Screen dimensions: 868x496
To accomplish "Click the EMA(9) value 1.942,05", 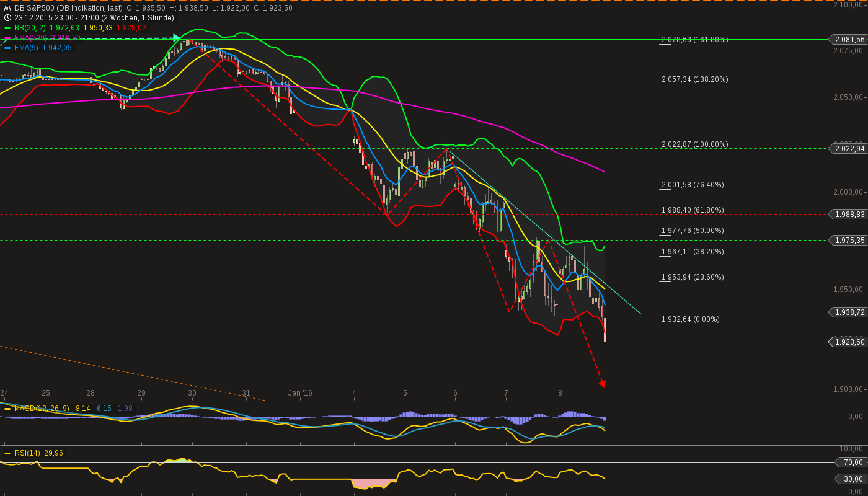I will click(x=57, y=48).
